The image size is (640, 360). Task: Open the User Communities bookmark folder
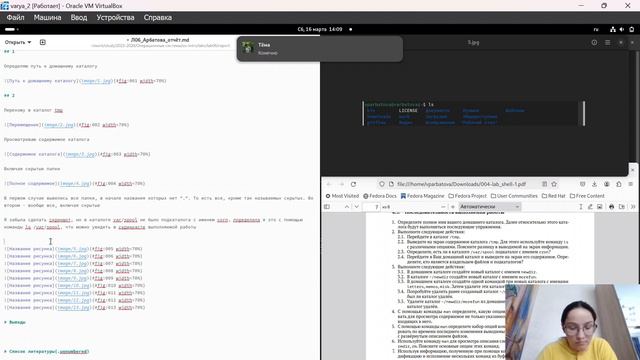[514, 196]
